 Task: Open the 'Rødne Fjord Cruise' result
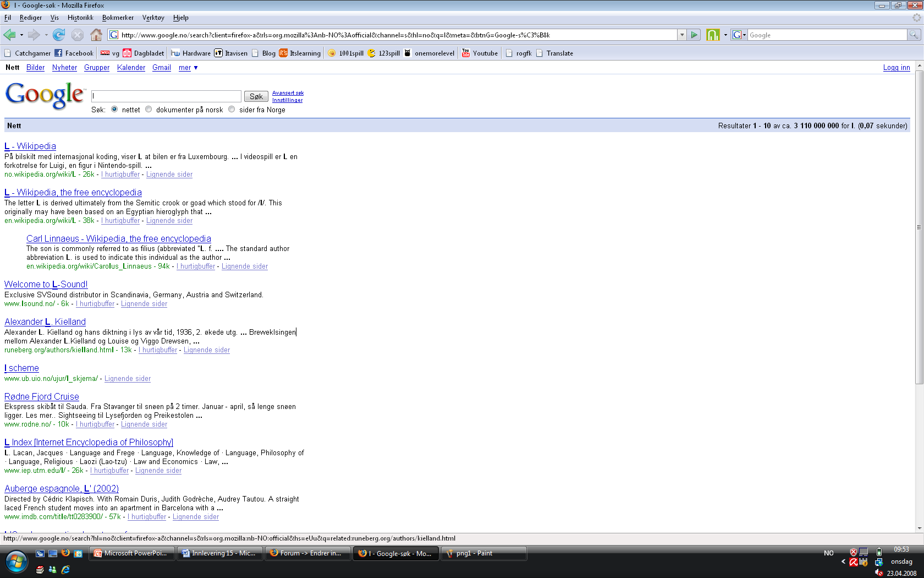point(42,396)
